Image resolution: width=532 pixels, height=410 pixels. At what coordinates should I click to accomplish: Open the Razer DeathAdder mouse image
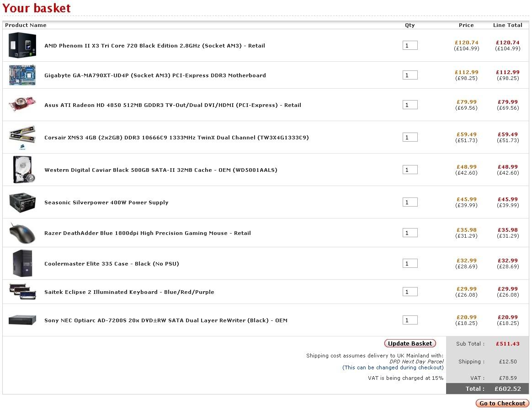pyautogui.click(x=22, y=233)
